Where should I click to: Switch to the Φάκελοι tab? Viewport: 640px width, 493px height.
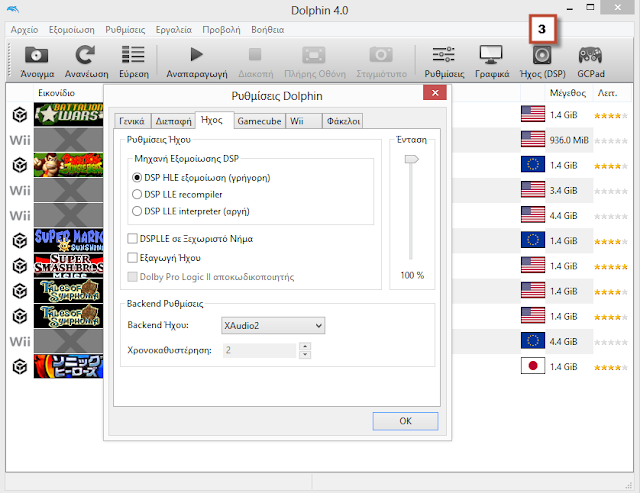click(343, 121)
